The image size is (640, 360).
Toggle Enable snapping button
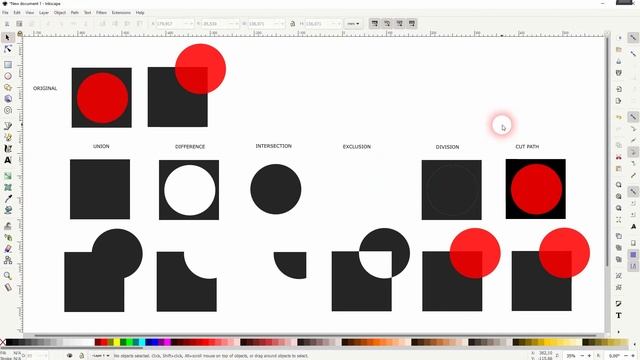click(x=633, y=38)
